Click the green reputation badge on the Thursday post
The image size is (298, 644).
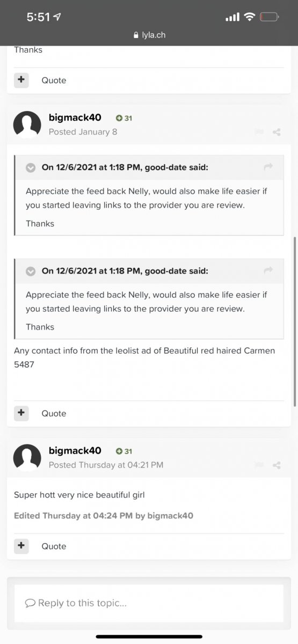(x=124, y=451)
